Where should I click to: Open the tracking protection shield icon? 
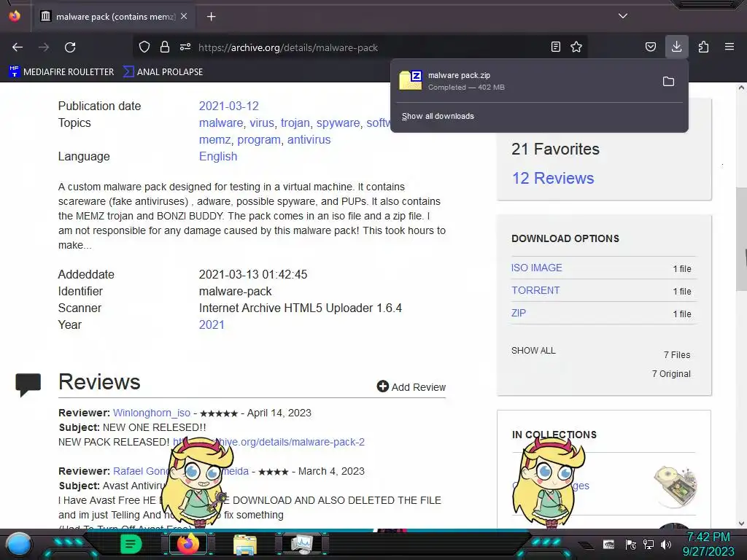144,47
